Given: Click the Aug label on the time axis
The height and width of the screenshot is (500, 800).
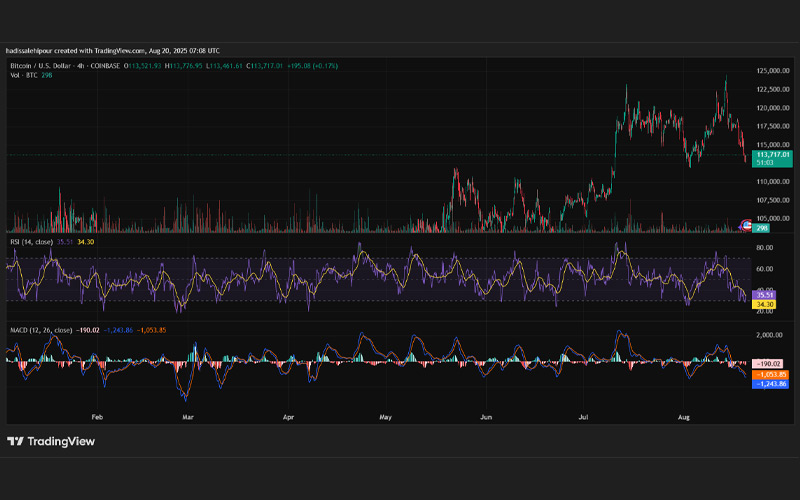Looking at the screenshot, I should [684, 417].
